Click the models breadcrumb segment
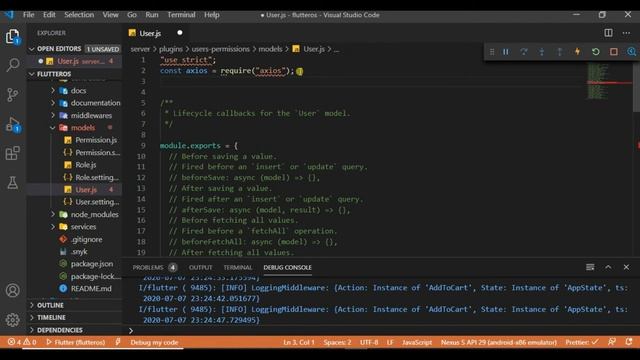This screenshot has height=360, width=640. tap(270, 49)
